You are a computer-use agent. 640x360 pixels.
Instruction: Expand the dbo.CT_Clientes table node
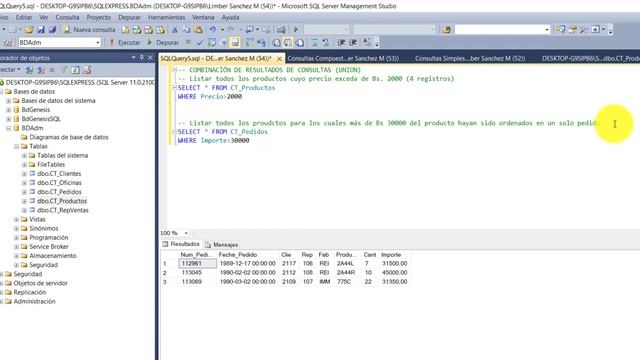[24, 174]
